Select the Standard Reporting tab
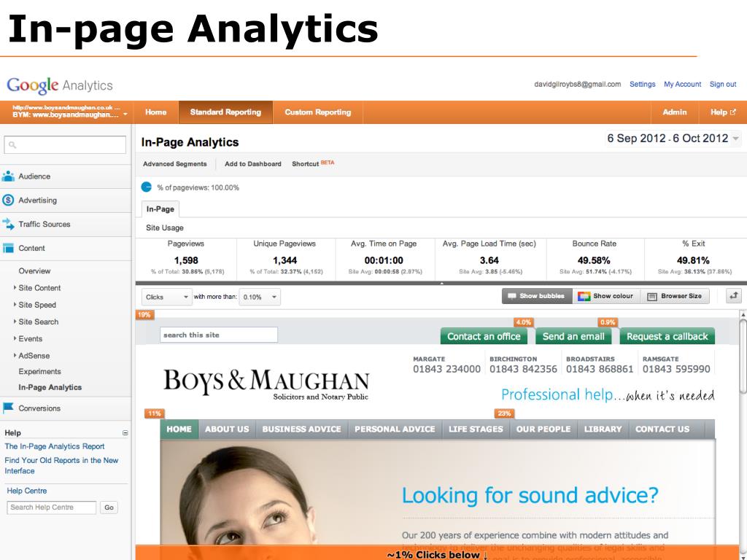 226,112
